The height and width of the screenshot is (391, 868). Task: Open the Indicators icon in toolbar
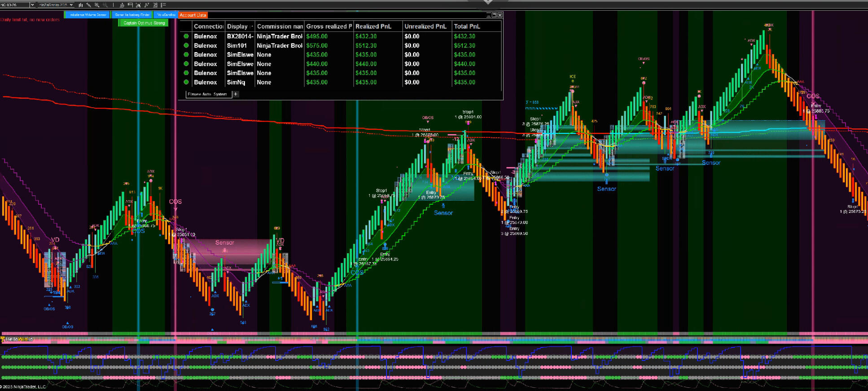[x=138, y=5]
